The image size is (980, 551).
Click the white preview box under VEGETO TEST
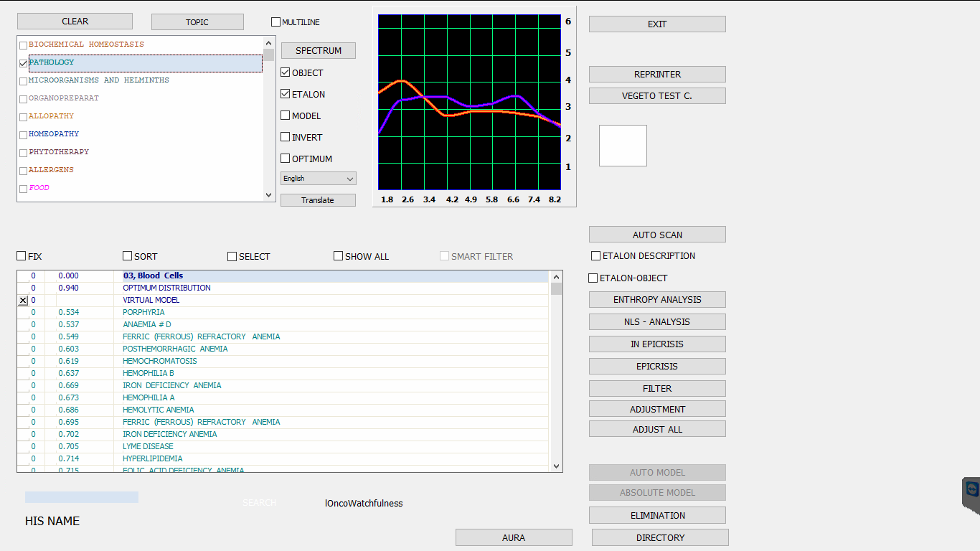click(623, 146)
